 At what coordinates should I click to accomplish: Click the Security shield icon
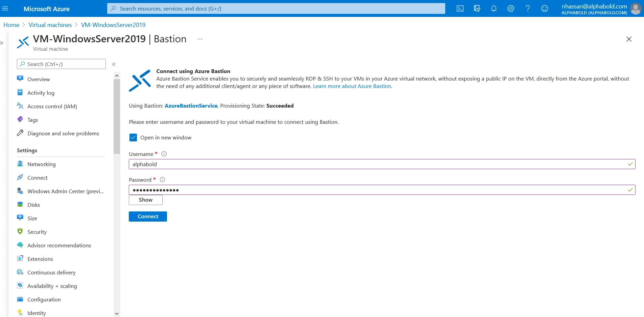coord(20,231)
